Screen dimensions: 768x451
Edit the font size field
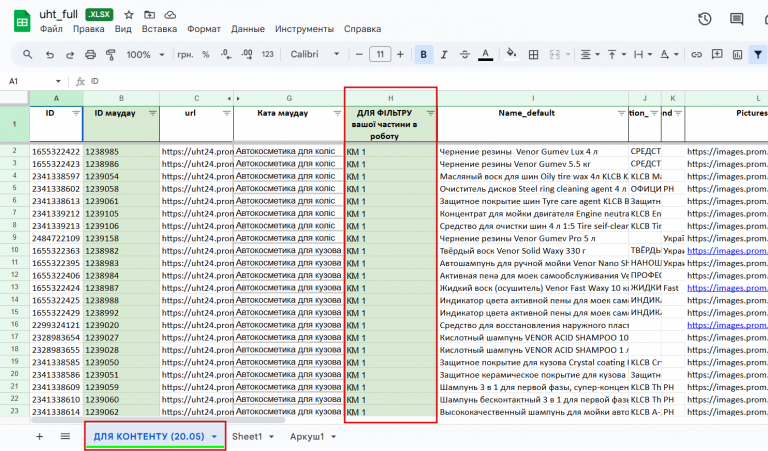point(380,54)
